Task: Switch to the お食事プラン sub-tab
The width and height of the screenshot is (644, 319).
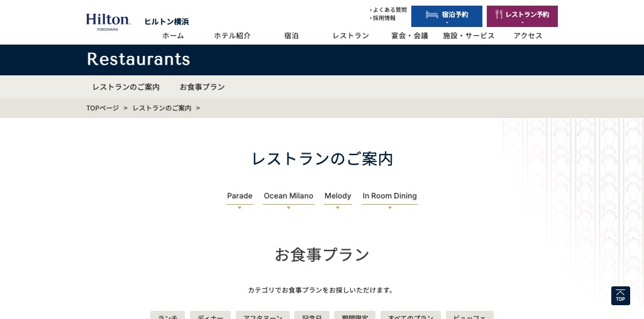Action: click(202, 87)
